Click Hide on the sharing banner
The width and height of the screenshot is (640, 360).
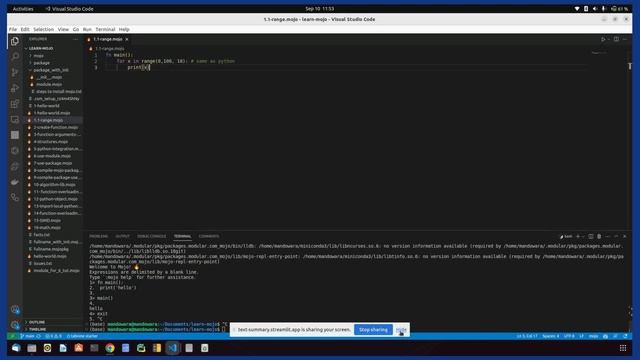[x=401, y=329]
